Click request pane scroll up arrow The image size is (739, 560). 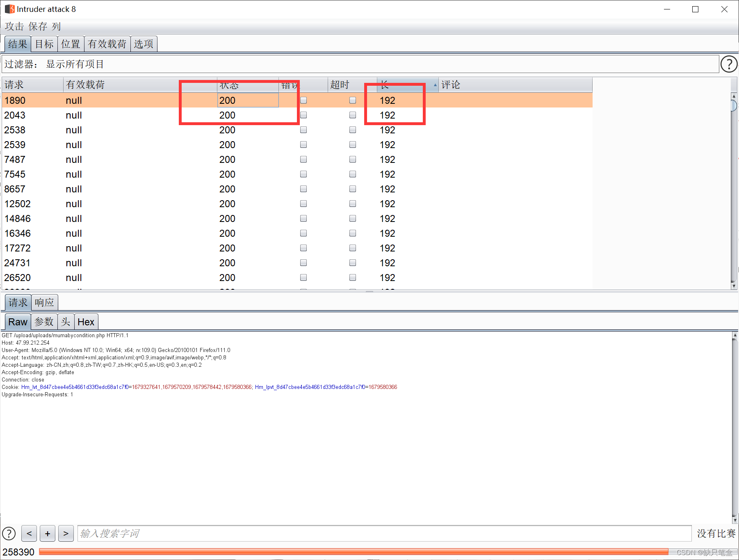pos(735,335)
